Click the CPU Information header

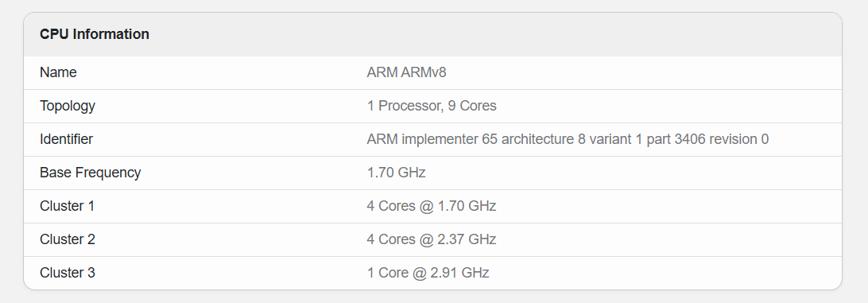[x=95, y=34]
